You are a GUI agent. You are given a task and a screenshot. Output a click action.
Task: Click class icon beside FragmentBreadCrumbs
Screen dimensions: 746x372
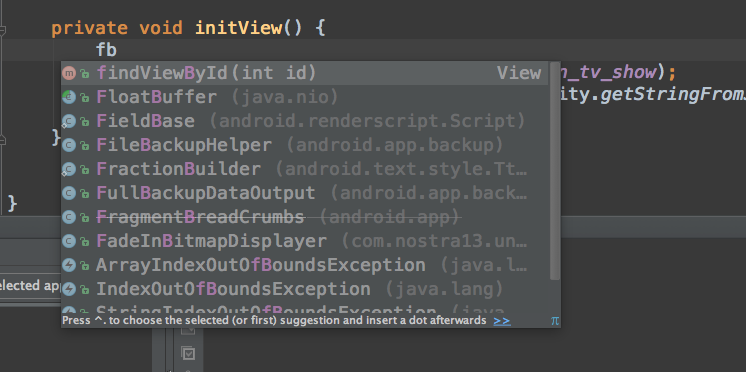point(69,217)
